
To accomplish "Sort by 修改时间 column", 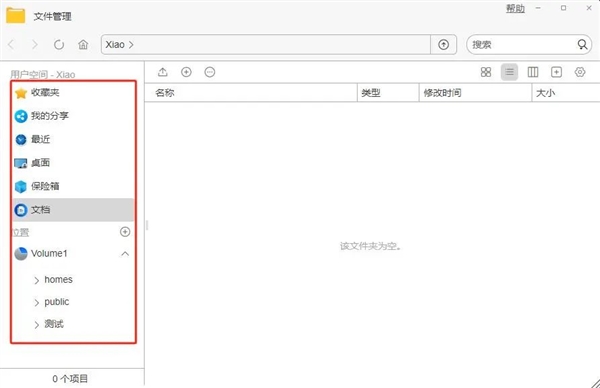I will (x=475, y=93).
